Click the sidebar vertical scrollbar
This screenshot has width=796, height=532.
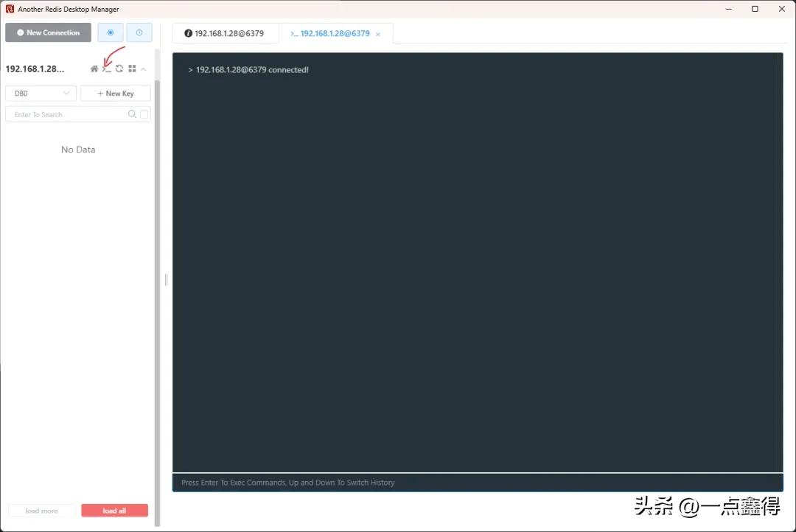[x=158, y=303]
